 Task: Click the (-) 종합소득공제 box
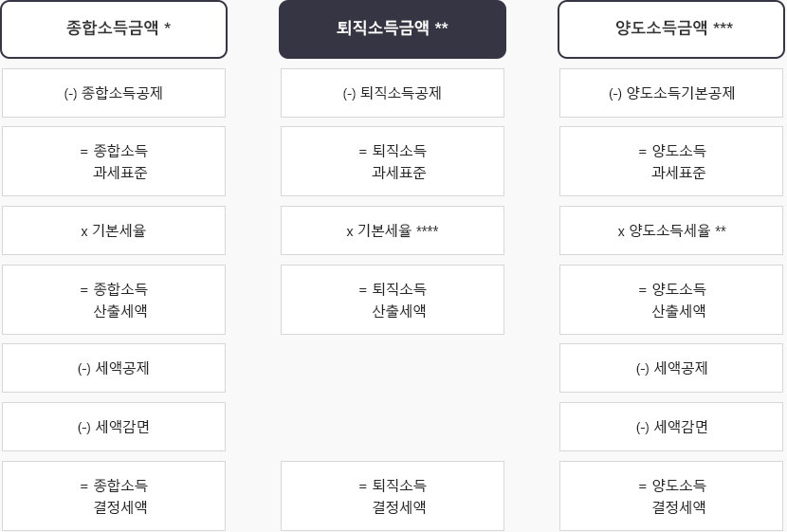(x=114, y=93)
